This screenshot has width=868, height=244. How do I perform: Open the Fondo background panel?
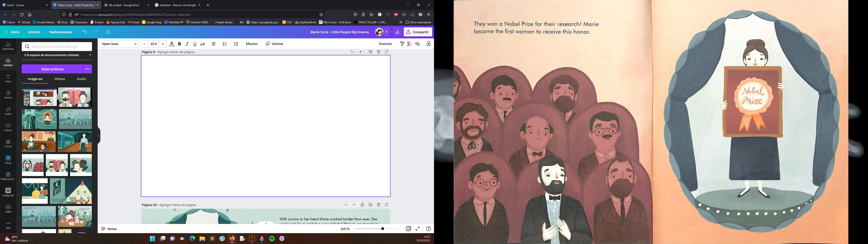coord(8,143)
